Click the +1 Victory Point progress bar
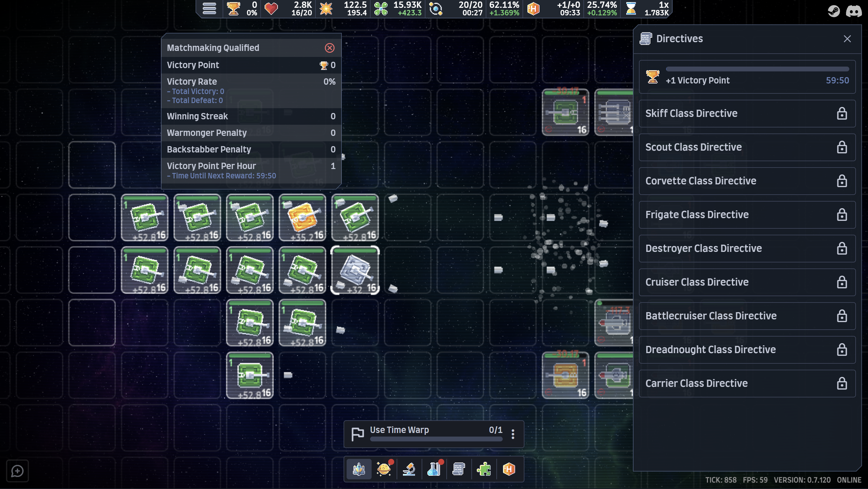The height and width of the screenshot is (489, 868). coord(757,69)
